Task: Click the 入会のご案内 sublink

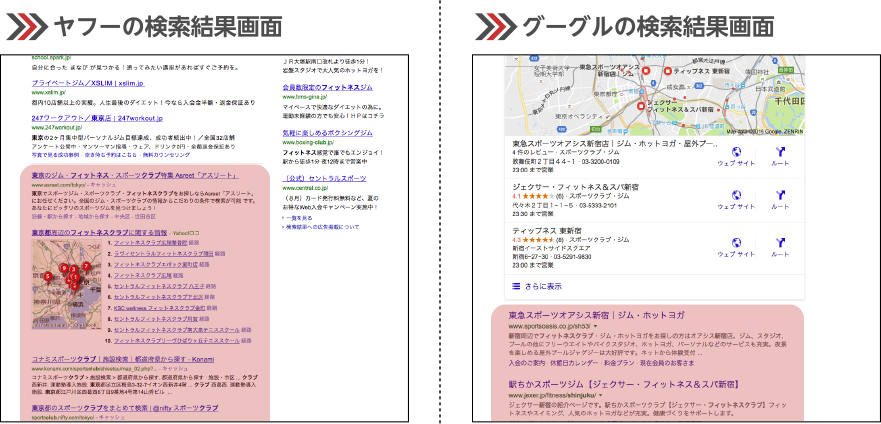Action: (x=527, y=363)
